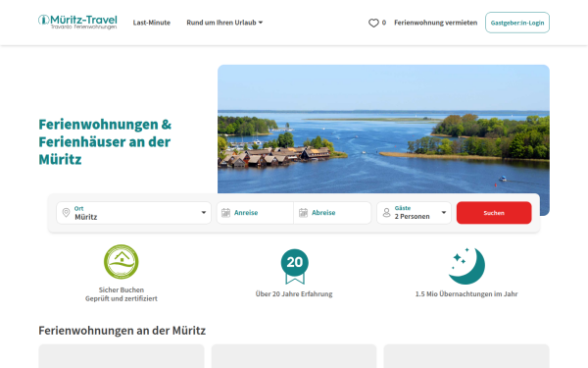Click the main Ferienwohnungen & Ferienhäuser heading
This screenshot has width=588, height=368.
point(105,142)
